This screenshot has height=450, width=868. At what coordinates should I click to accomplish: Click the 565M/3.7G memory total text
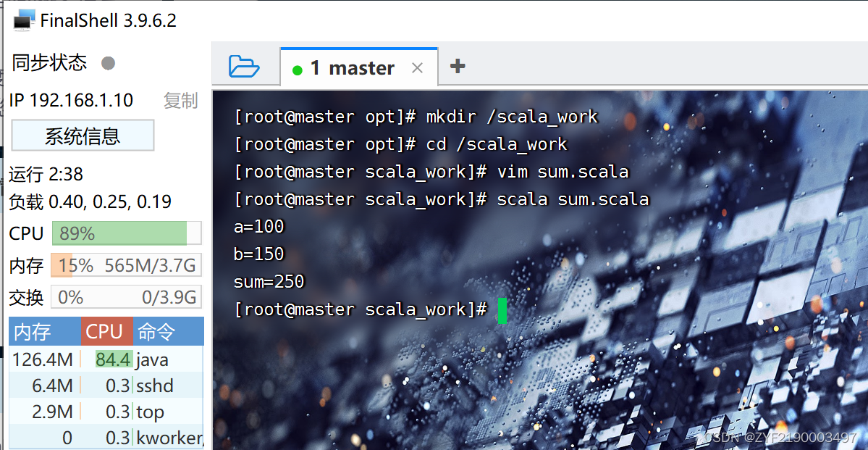coord(150,265)
